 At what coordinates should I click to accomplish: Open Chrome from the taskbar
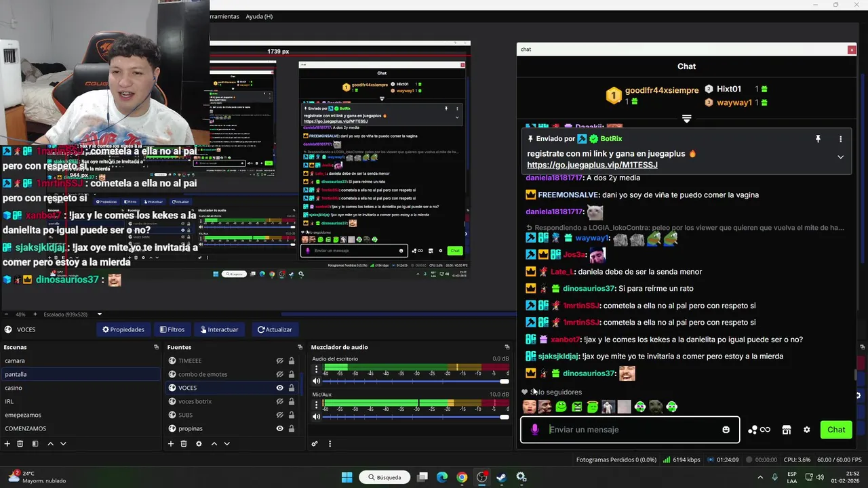462,477
